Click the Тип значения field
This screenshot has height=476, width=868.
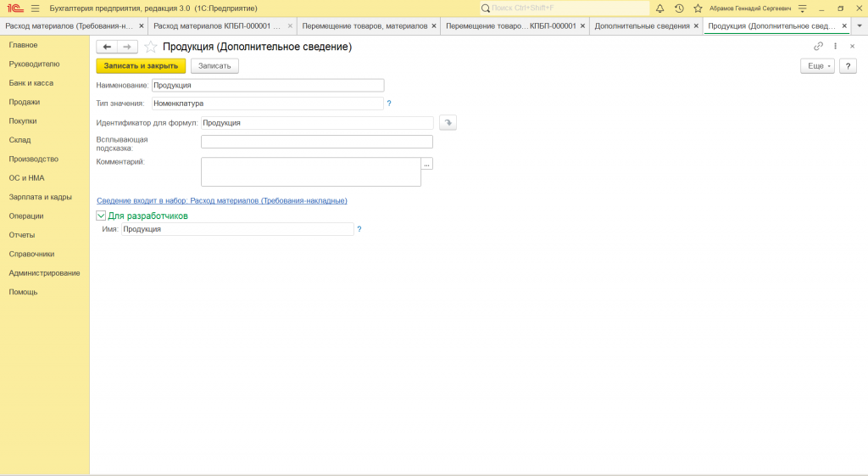268,104
